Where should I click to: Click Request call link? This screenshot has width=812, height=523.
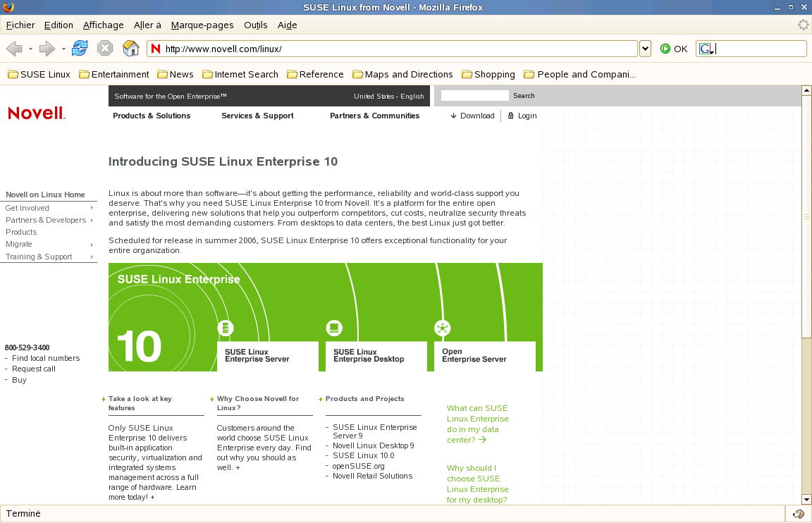point(34,369)
